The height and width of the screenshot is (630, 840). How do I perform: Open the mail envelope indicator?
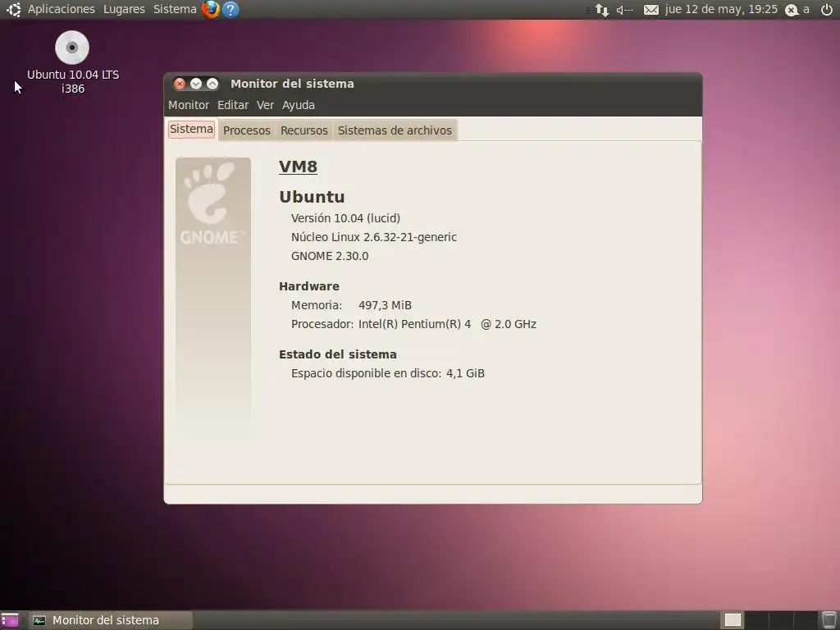point(651,10)
